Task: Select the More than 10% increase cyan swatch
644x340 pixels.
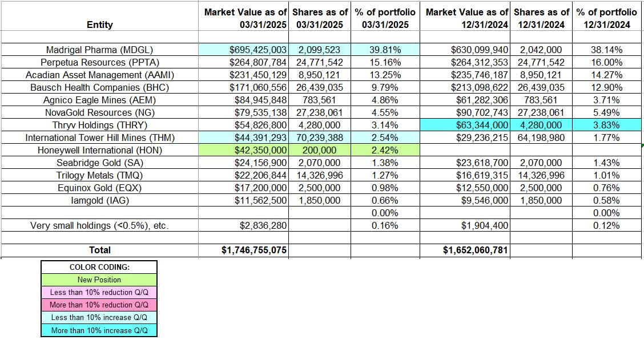Action: 98,330
